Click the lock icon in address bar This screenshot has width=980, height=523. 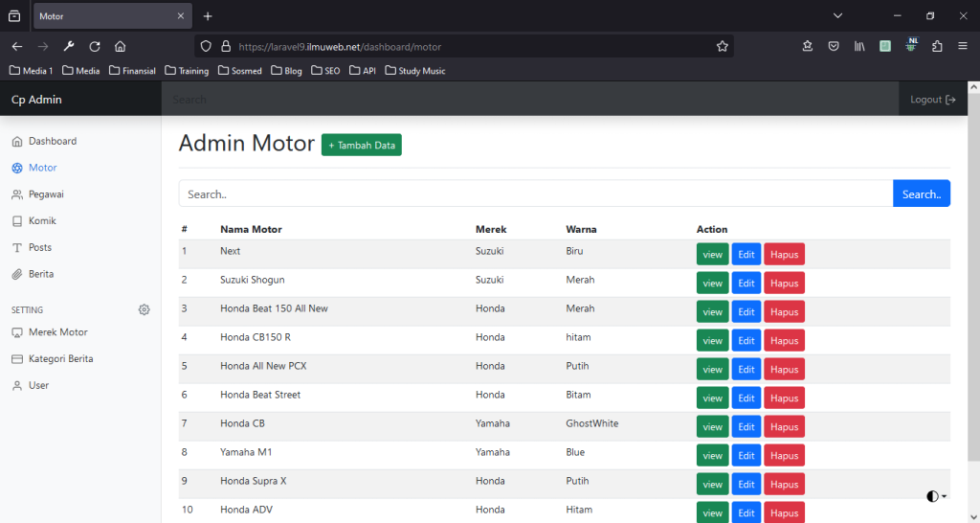(226, 46)
